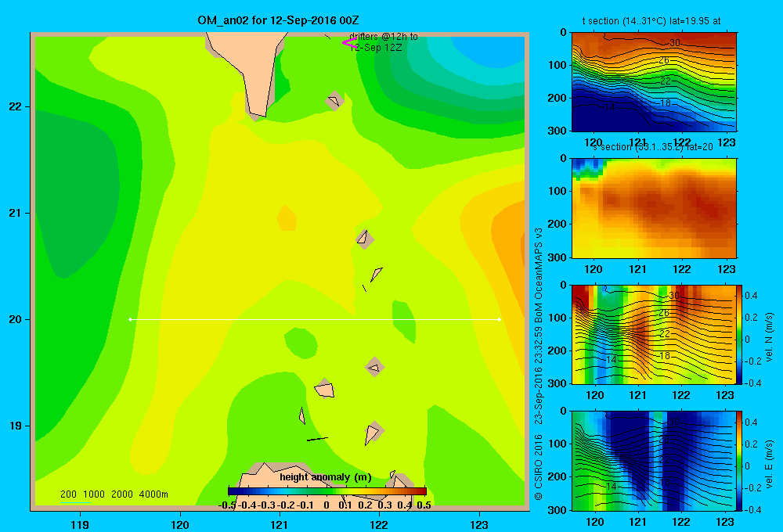The height and width of the screenshot is (532, 783).
Task: Click latitude label 19 on main map axis
Action: tap(16, 426)
